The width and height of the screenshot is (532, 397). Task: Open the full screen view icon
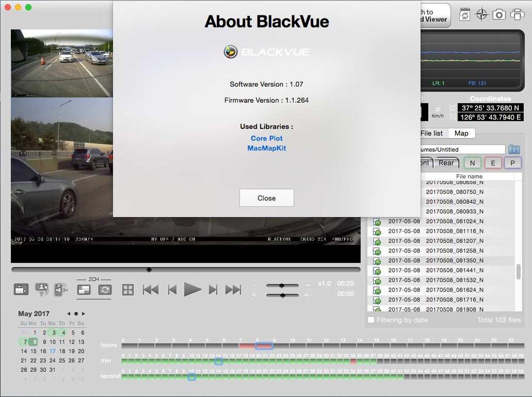point(21,290)
